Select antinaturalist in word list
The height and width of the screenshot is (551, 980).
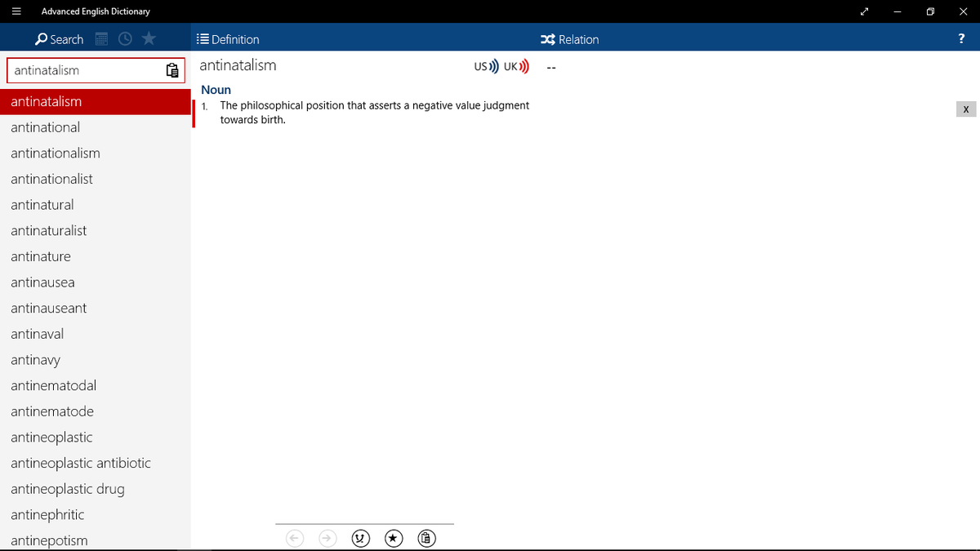tap(95, 231)
